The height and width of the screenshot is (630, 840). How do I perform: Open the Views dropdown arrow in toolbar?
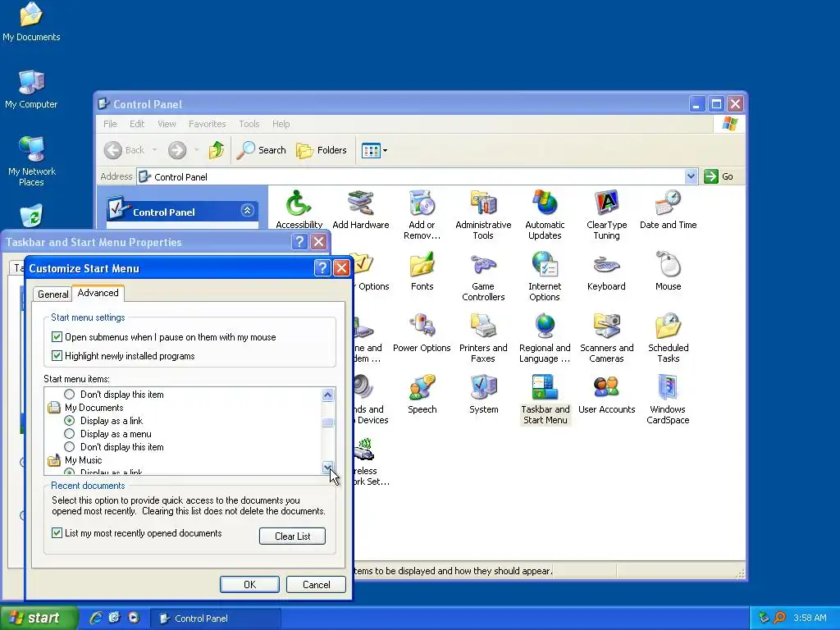coord(386,151)
